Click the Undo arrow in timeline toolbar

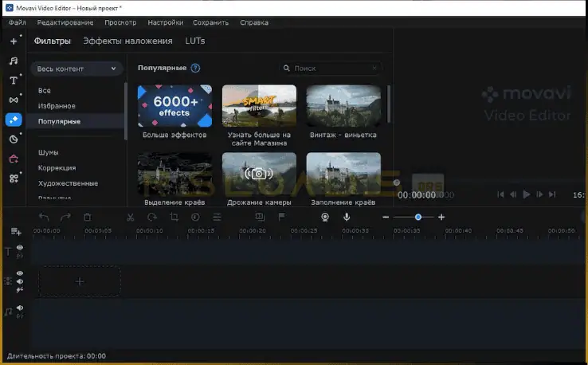[x=44, y=217]
